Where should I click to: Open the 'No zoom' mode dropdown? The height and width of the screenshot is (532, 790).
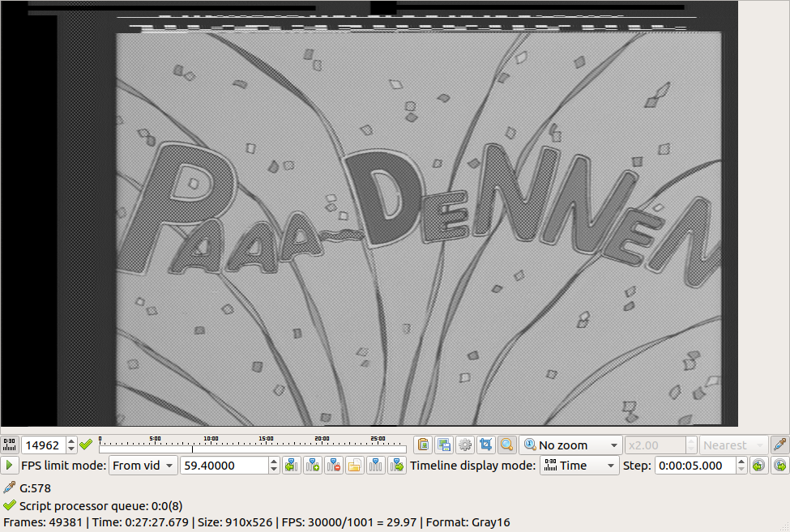570,445
